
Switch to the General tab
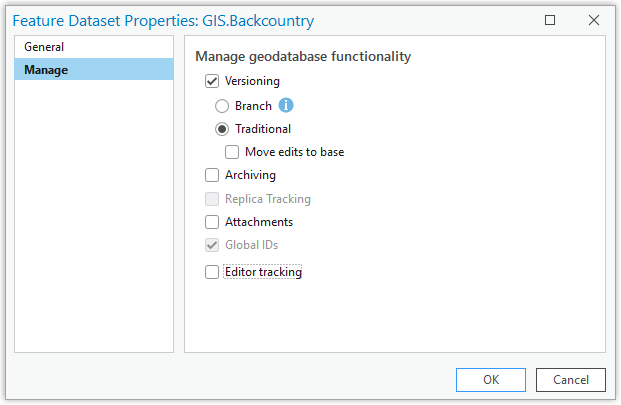[x=44, y=47]
